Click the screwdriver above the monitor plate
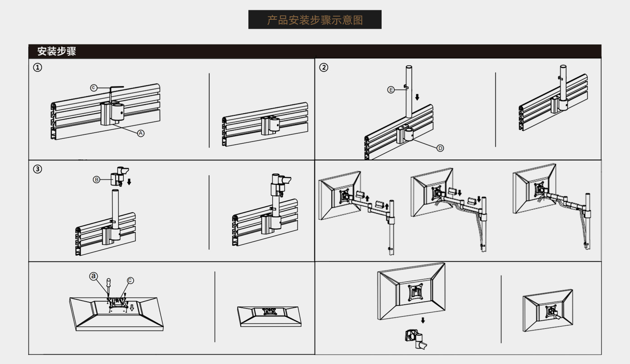 [108, 287]
